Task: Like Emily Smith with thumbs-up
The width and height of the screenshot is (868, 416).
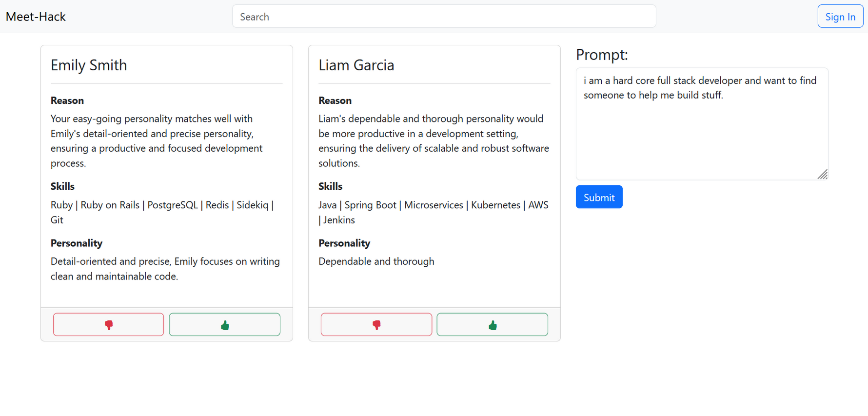Action: coord(224,325)
